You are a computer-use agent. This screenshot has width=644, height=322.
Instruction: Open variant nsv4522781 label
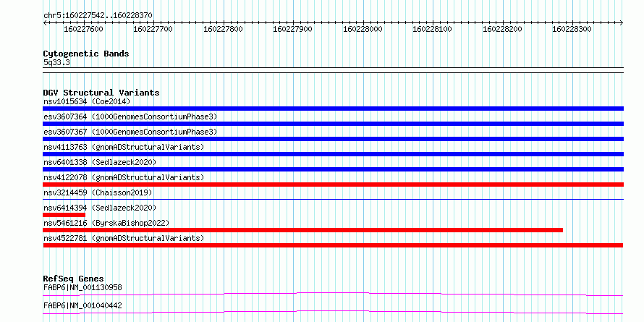tap(123, 238)
